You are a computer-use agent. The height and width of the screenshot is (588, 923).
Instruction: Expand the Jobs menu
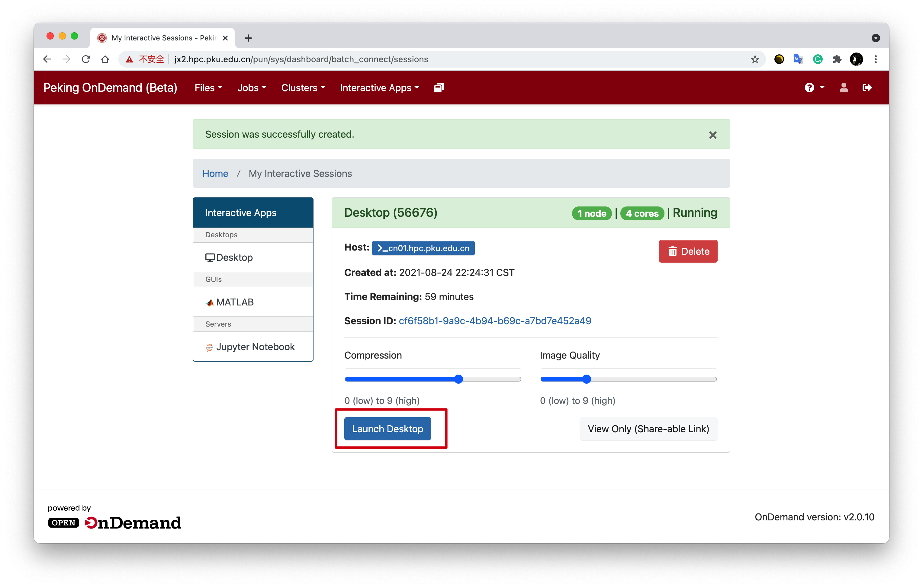[252, 88]
